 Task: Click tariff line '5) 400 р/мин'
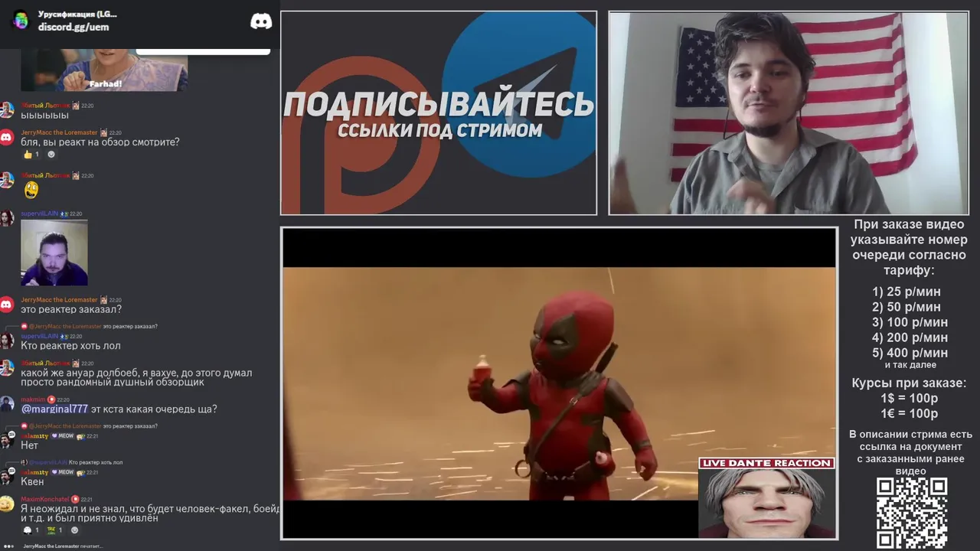click(910, 353)
